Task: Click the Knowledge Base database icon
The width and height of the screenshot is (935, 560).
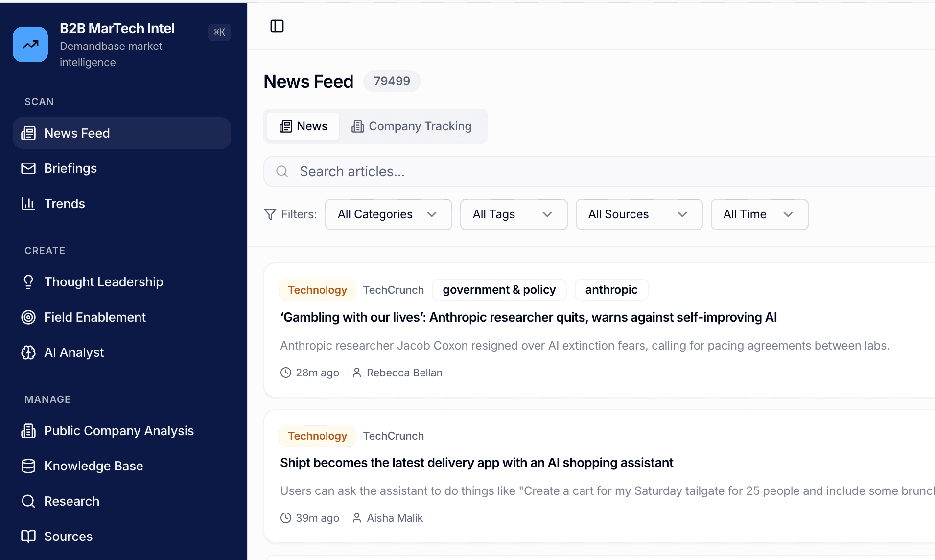Action: click(28, 466)
